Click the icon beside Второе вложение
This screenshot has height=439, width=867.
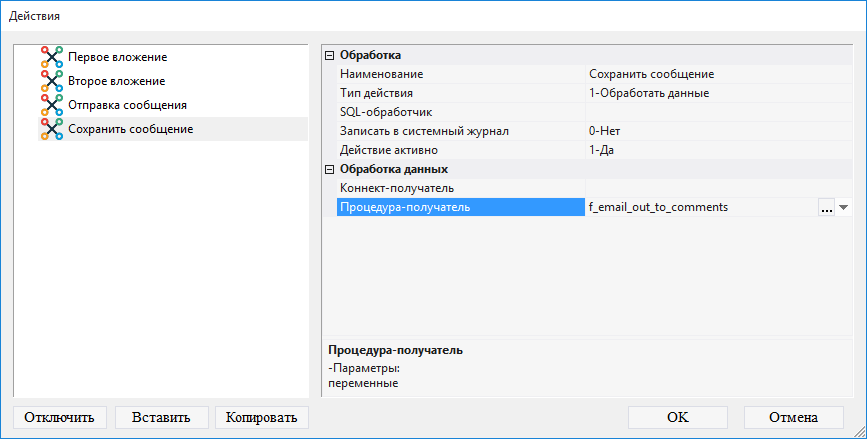pyautogui.click(x=52, y=81)
